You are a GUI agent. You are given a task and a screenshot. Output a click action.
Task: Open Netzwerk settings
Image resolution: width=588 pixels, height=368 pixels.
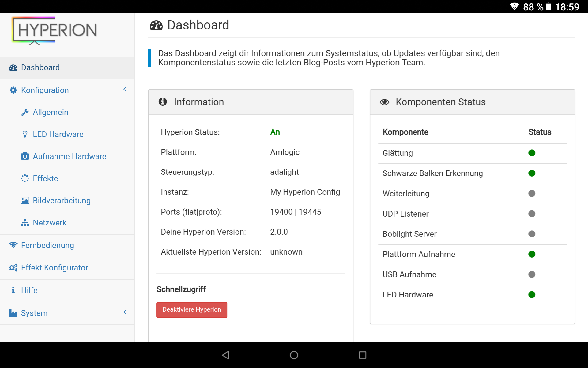[x=67, y=223]
